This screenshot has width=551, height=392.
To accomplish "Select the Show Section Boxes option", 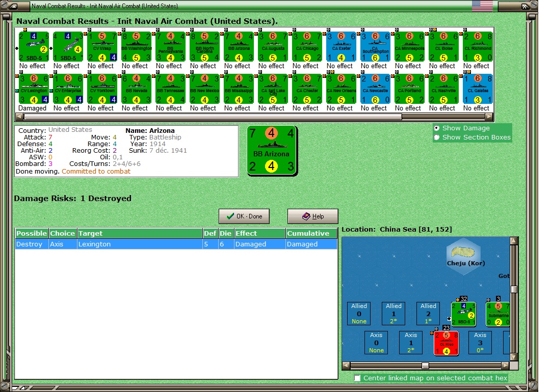I will [436, 137].
